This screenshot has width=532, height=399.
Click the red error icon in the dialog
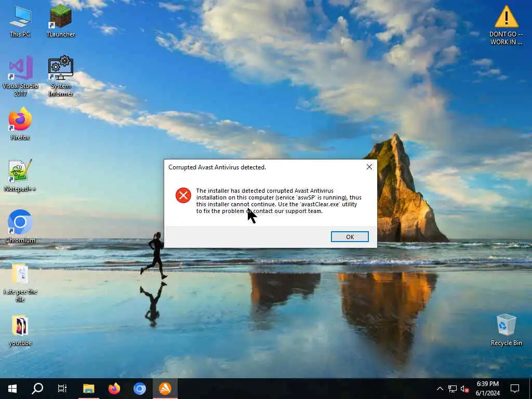pos(183,195)
